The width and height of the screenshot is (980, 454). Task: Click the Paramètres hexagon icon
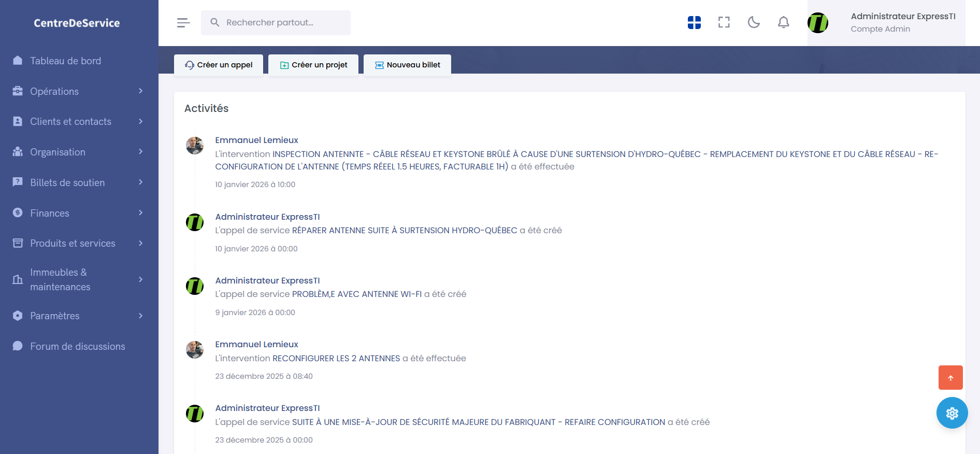(18, 316)
